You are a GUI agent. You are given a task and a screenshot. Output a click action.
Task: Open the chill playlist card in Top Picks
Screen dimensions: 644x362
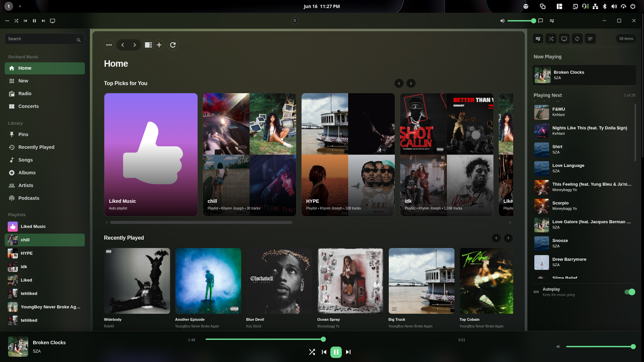point(250,155)
